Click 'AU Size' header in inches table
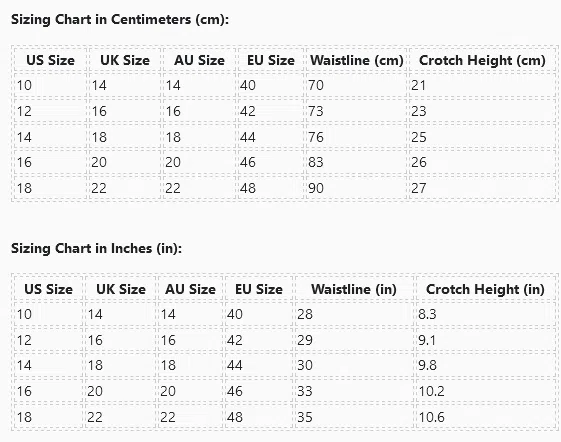 pos(190,289)
